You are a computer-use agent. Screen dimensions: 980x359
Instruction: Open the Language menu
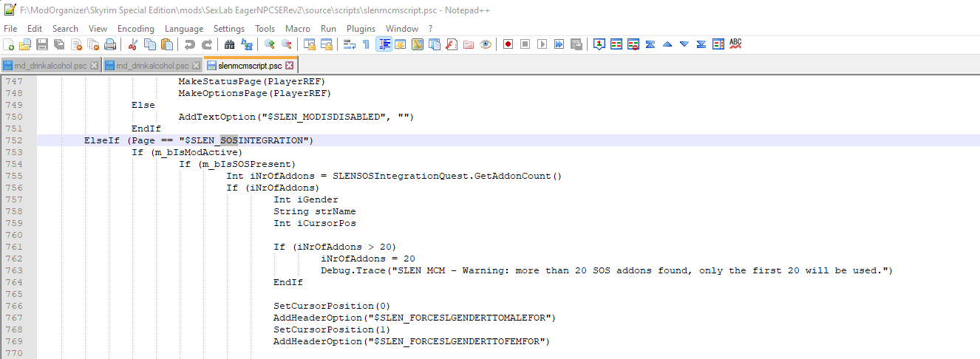pos(184,28)
